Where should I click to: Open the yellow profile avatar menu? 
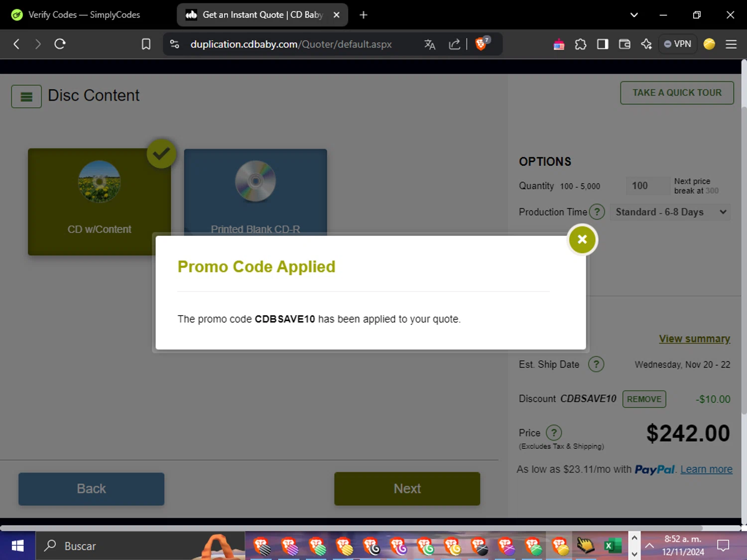click(709, 44)
